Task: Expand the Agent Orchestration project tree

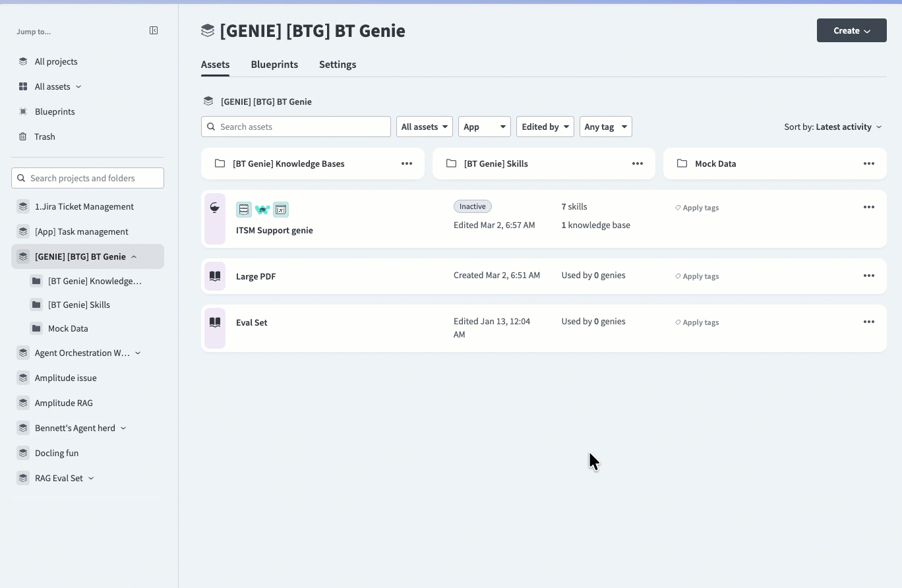Action: click(138, 353)
